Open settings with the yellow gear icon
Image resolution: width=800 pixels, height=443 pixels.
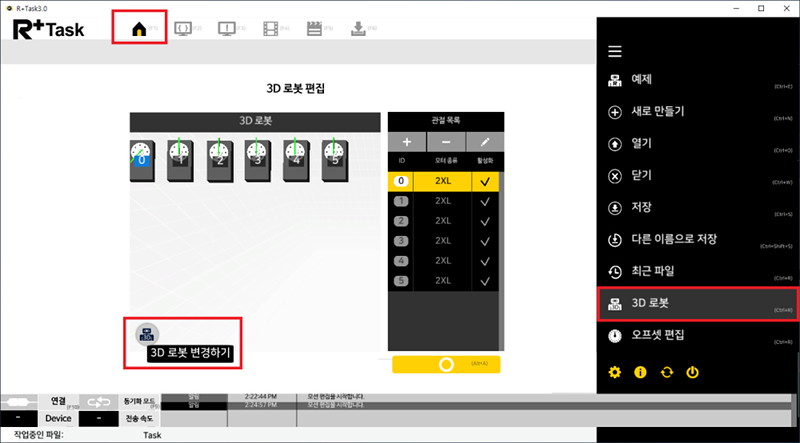pos(615,372)
